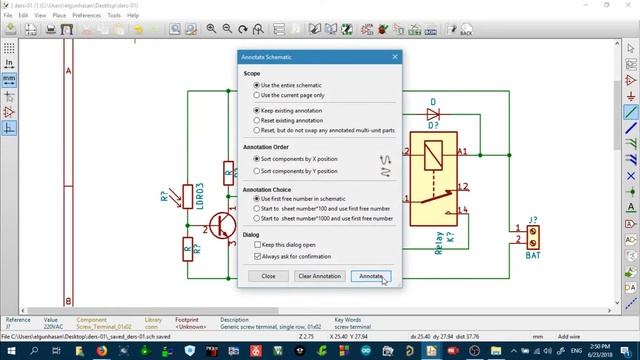Click the Zoom in magnifier
This screenshot has width=640, height=360.
tap(211, 29)
